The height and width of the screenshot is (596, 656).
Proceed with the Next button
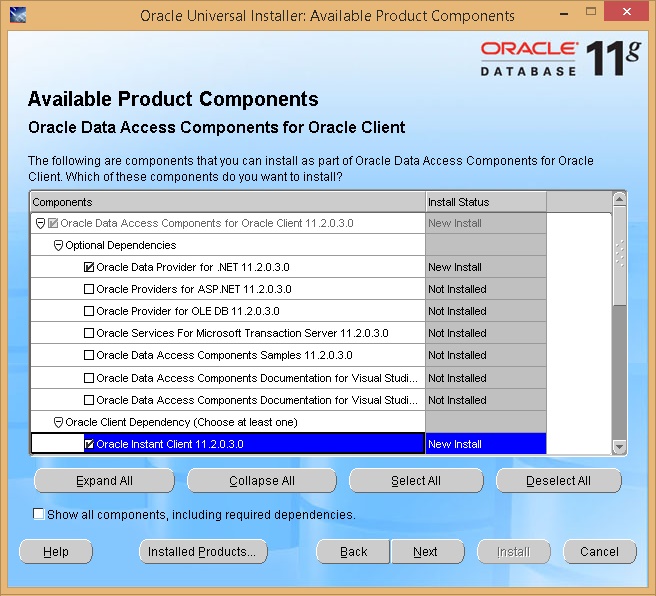[427, 552]
